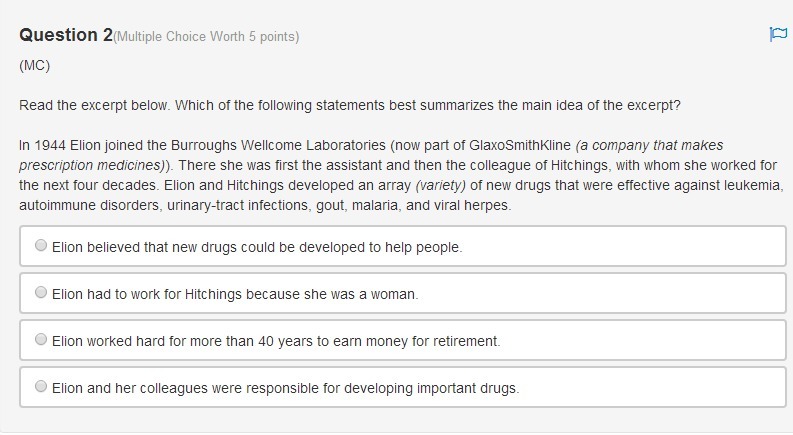Click the word 'GlaxoSmithKline' in the excerpt
This screenshot has height=435, width=793.
click(x=520, y=146)
